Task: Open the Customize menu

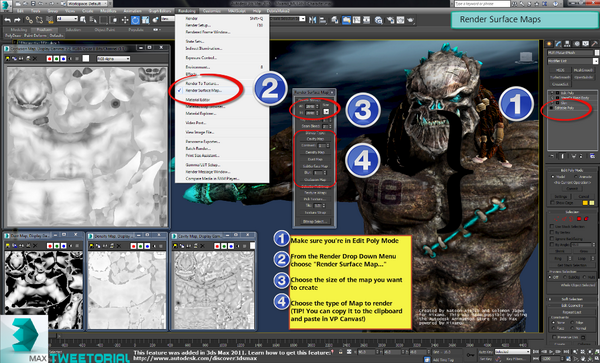Action: 211,11
